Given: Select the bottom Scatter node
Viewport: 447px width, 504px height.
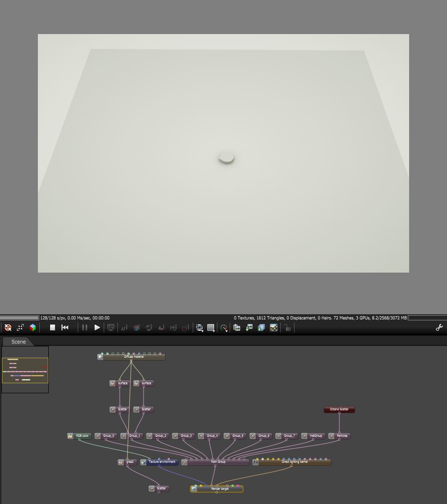Looking at the screenshot, I should (x=159, y=488).
